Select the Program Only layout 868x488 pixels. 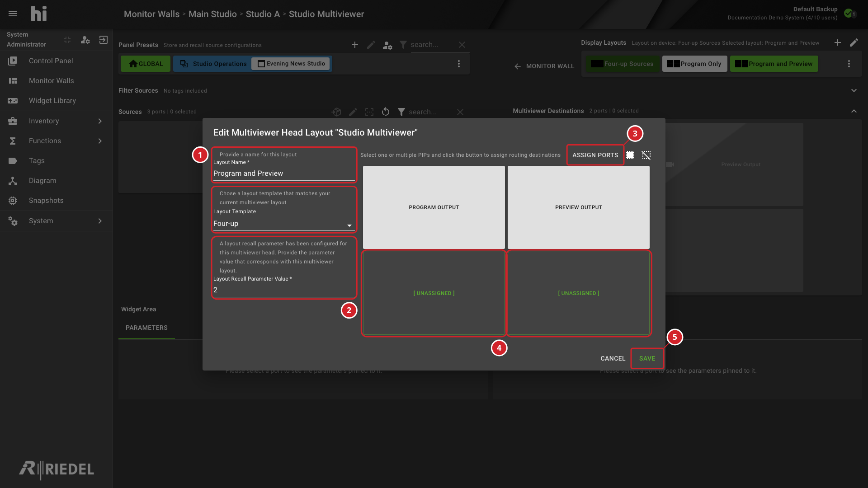pyautogui.click(x=694, y=64)
